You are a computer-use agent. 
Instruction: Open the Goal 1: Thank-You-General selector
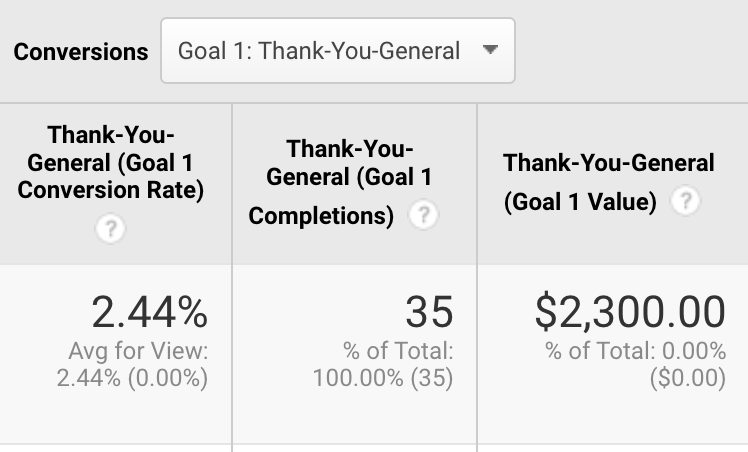point(338,50)
